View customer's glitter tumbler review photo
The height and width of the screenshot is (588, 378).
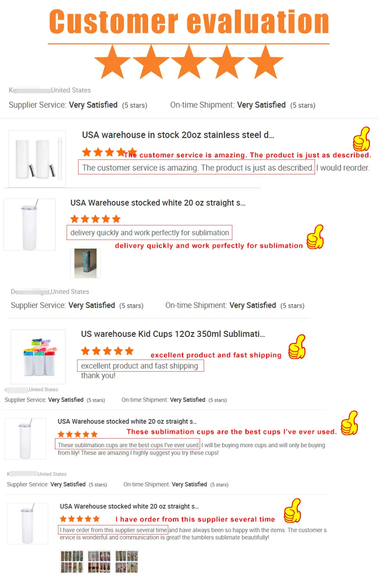coord(85,263)
